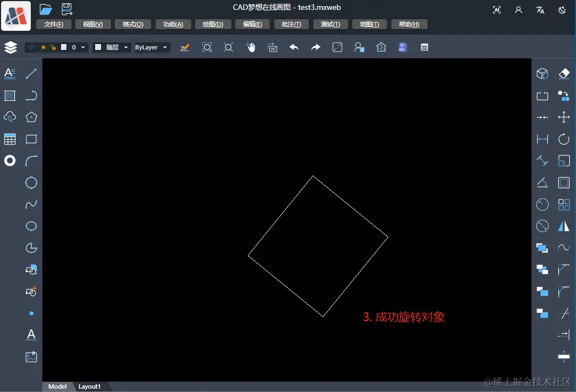Select the Move tool
Viewport: 576px width, 392px height.
564,117
